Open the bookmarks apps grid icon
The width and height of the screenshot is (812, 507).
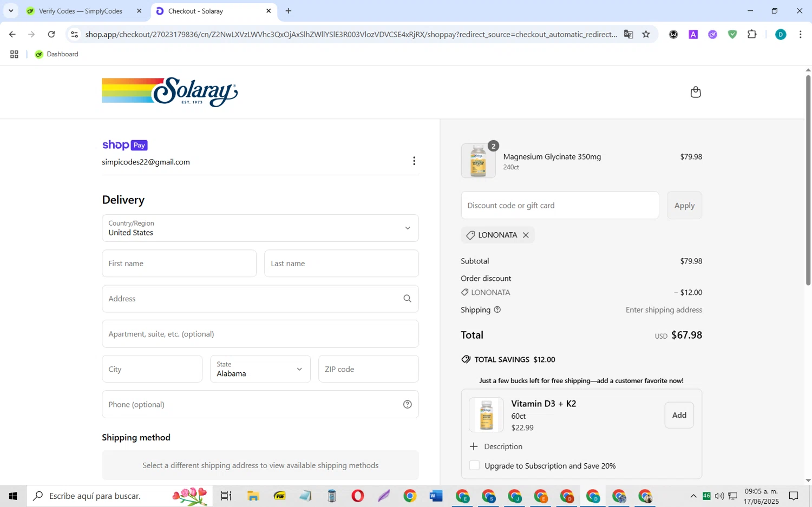point(14,54)
